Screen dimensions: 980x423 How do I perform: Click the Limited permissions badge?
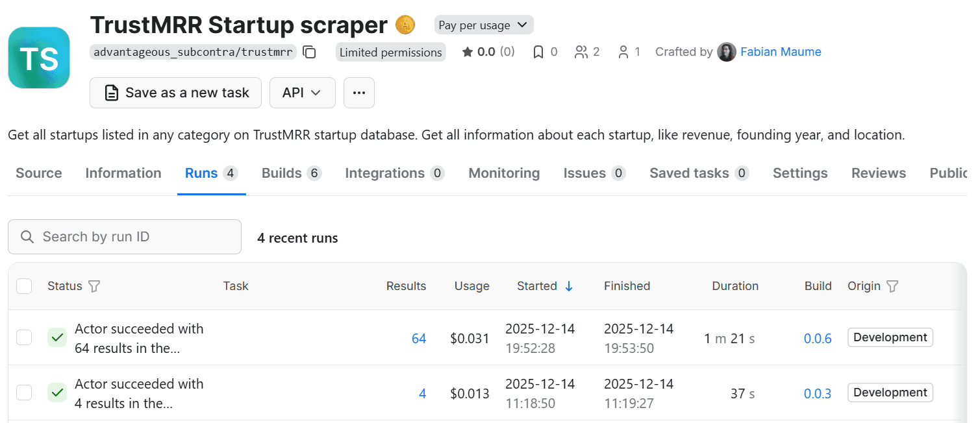tap(391, 52)
